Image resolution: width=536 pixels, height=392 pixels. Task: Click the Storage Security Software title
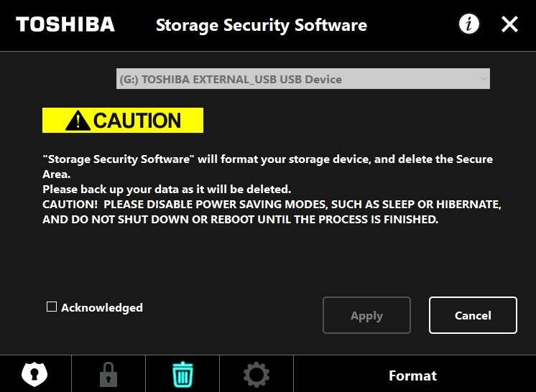pyautogui.click(x=262, y=25)
